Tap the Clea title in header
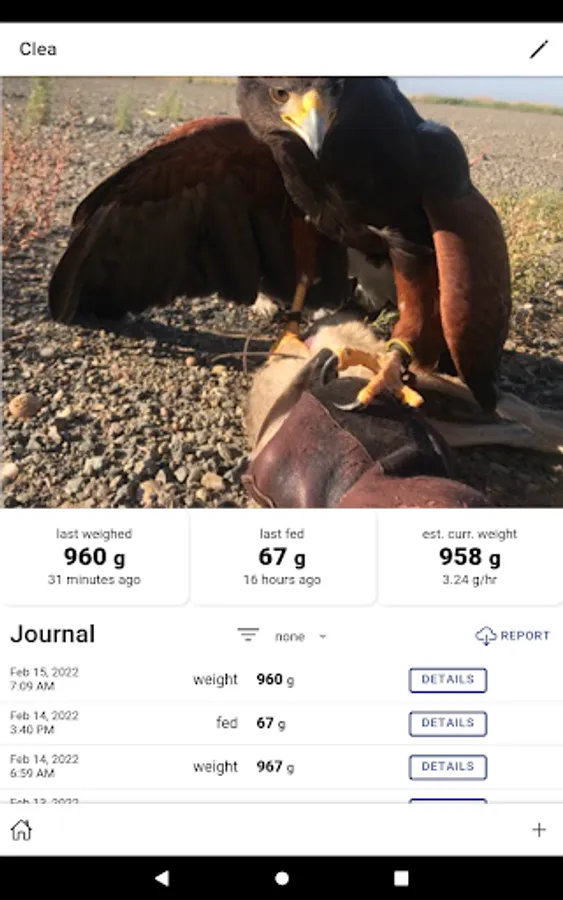The height and width of the screenshot is (900, 563). pos(38,49)
